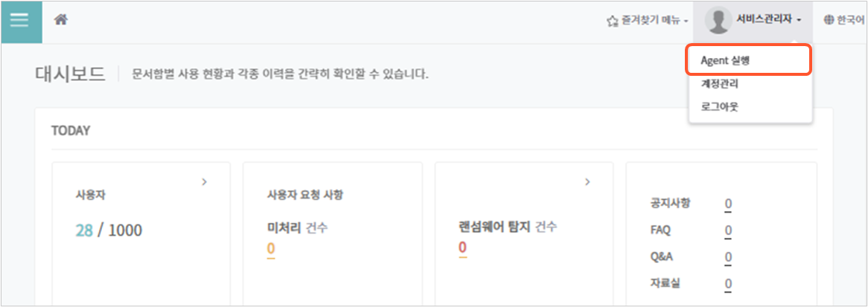The width and height of the screenshot is (868, 307).
Task: Open the 한국어 language selector
Action: point(843,20)
